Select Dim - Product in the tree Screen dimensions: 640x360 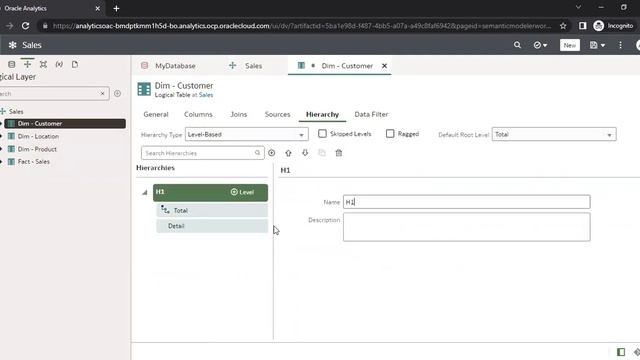click(x=37, y=149)
